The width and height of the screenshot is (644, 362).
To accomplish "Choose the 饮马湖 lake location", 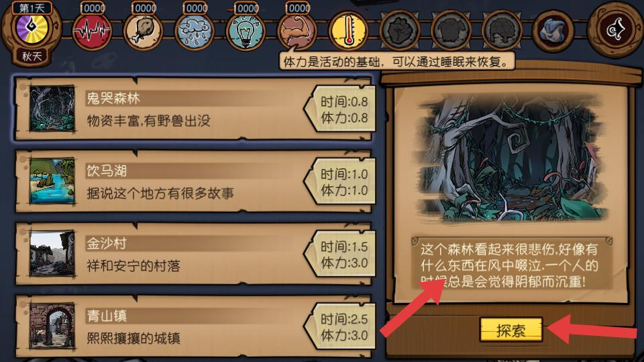I will (x=194, y=182).
